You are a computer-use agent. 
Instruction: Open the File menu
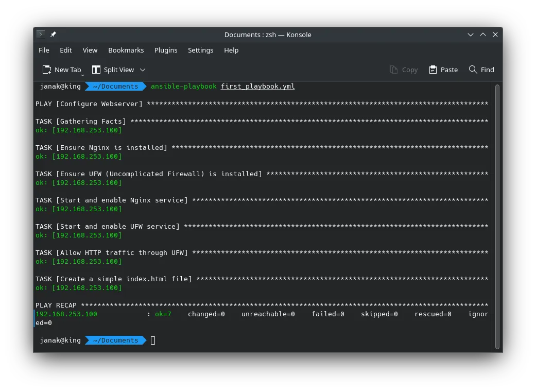[x=44, y=50]
